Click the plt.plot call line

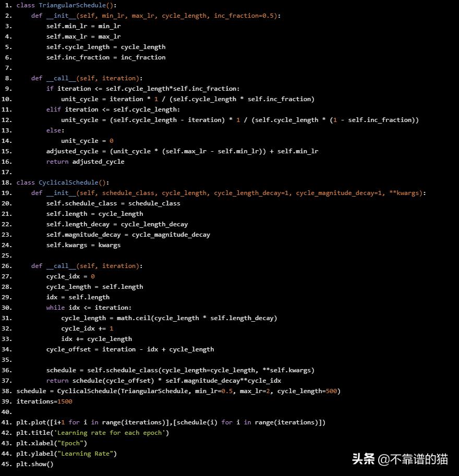(171, 422)
